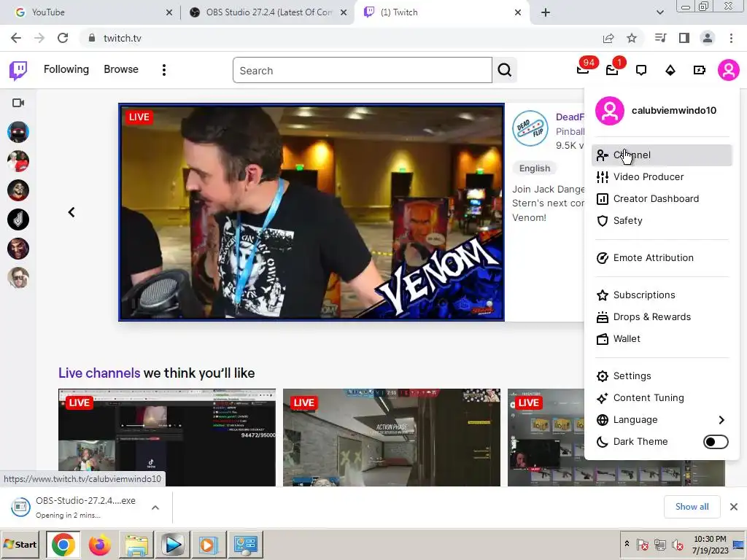Image resolution: width=747 pixels, height=560 pixels.
Task: Open first recommended live channel thumbnail
Action: 167,437
